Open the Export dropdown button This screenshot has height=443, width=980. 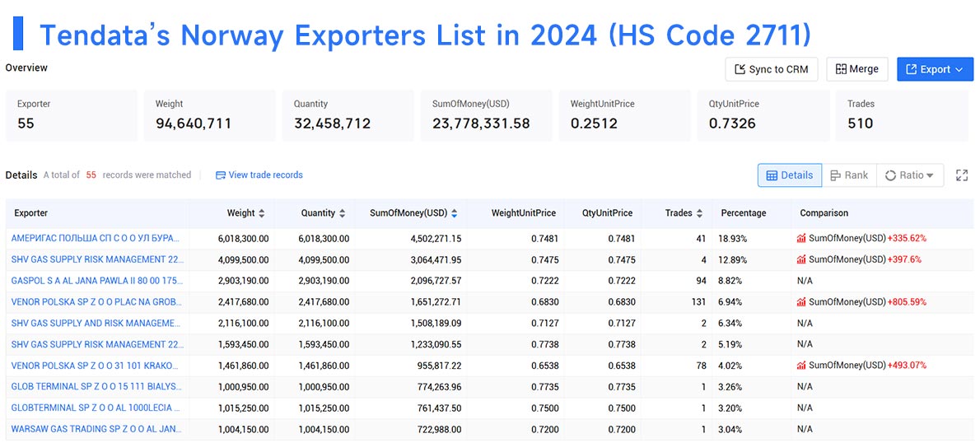tap(935, 69)
